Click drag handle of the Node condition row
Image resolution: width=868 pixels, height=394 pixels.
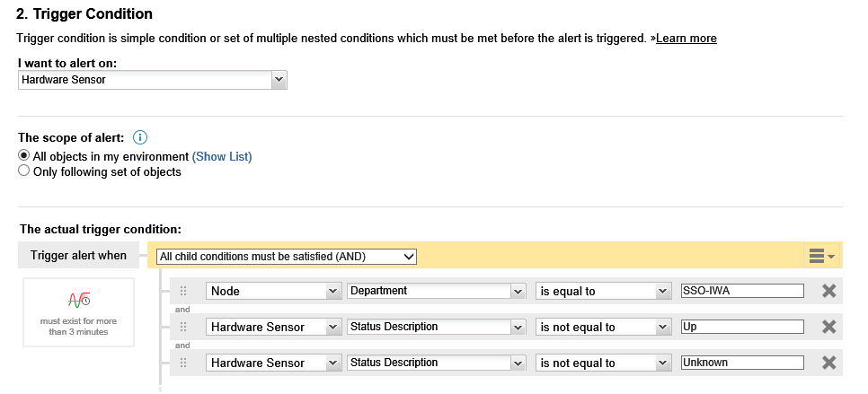(183, 291)
